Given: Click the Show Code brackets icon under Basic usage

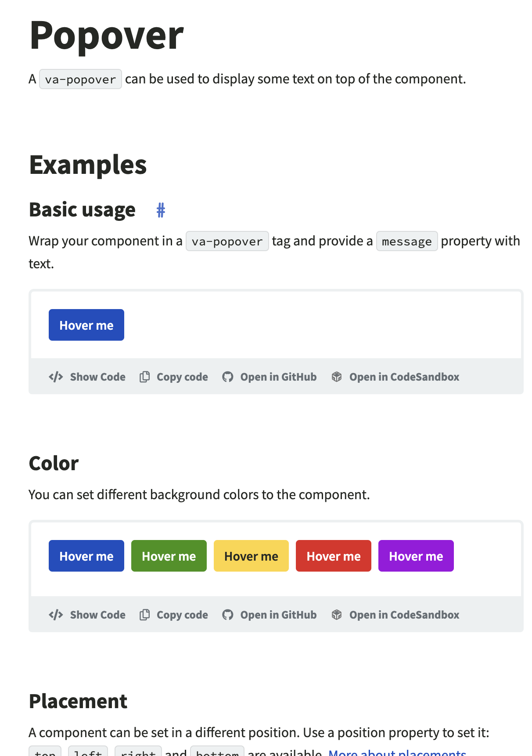Looking at the screenshot, I should [x=56, y=377].
